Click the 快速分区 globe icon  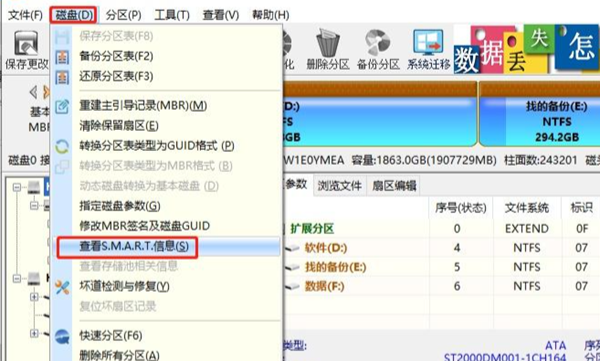click(x=62, y=336)
